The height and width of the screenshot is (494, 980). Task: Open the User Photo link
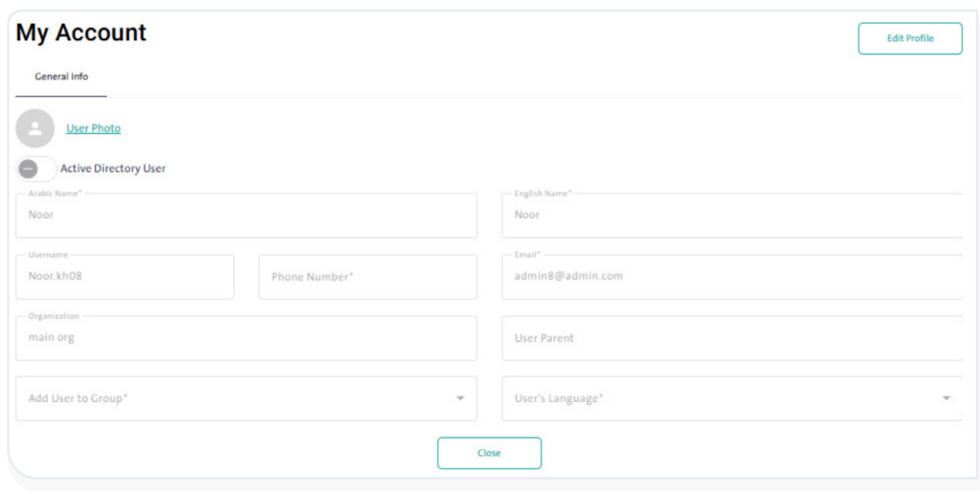(93, 128)
